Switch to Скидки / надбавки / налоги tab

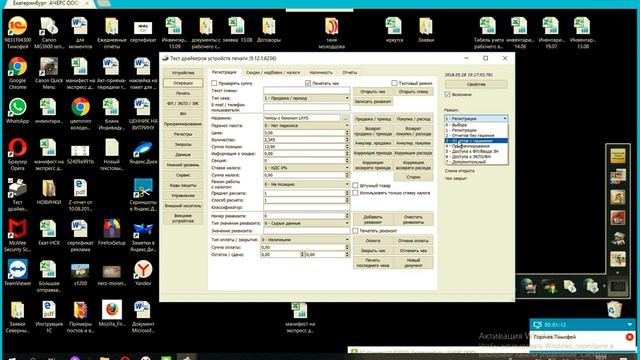[x=273, y=72]
